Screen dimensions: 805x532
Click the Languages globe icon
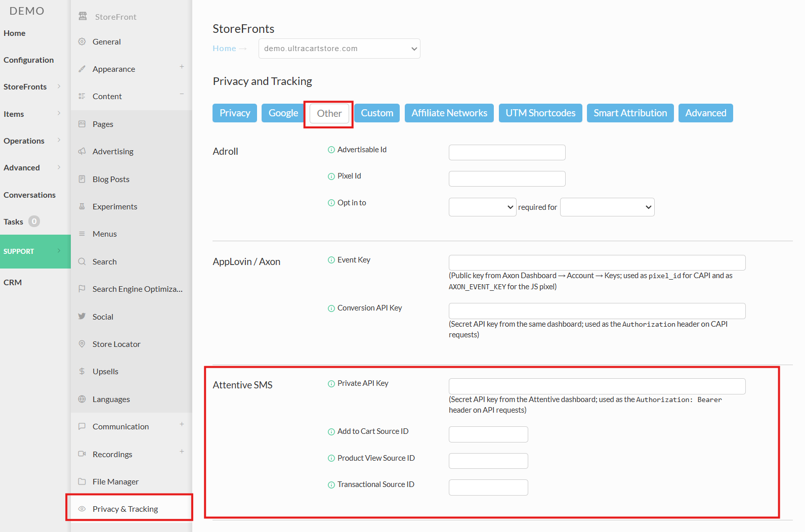pyautogui.click(x=82, y=399)
